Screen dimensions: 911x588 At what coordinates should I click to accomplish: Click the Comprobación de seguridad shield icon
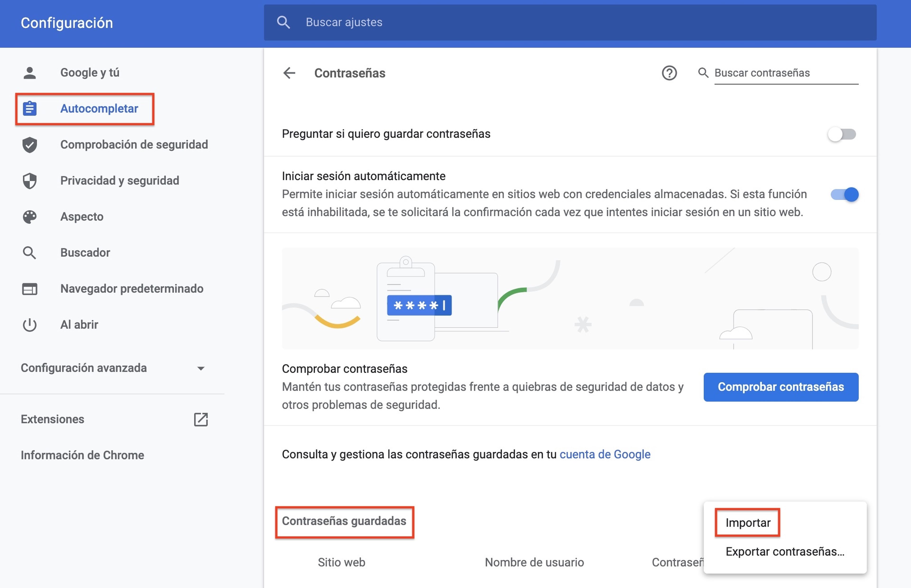tap(29, 145)
